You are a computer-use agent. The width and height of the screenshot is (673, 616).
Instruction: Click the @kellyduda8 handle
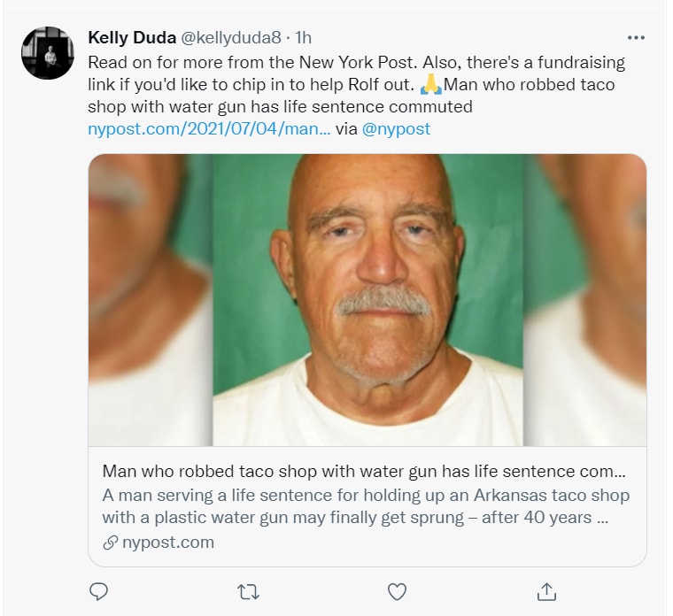231,38
